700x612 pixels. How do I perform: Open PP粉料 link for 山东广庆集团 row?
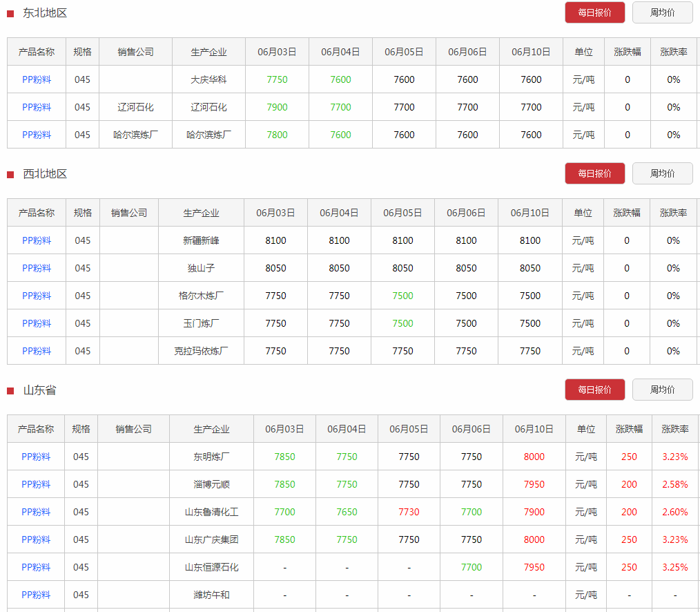point(36,539)
